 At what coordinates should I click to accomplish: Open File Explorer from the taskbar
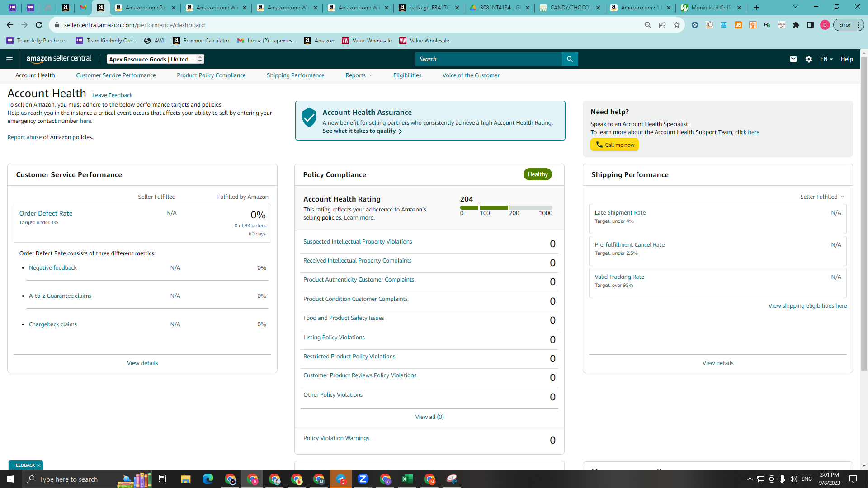click(x=185, y=479)
